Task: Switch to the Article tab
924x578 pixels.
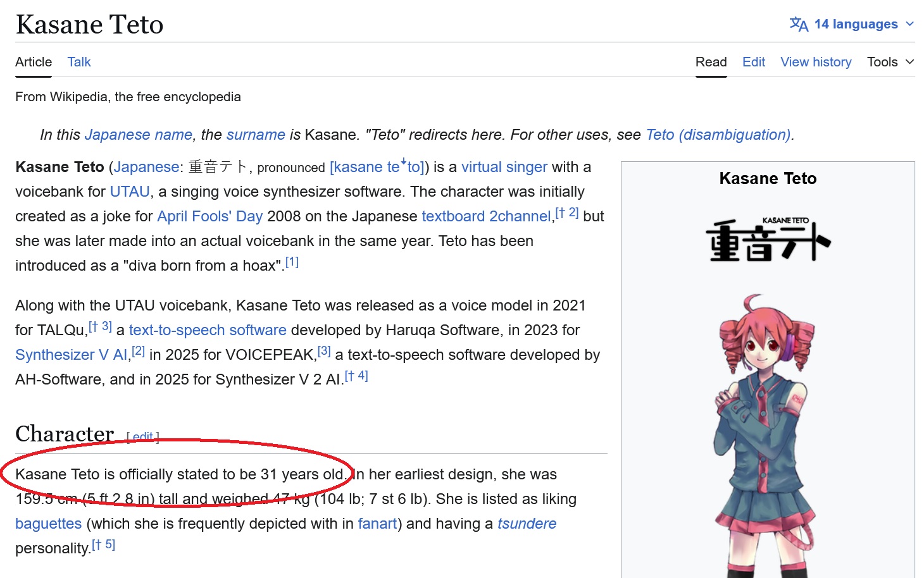Action: [x=34, y=62]
